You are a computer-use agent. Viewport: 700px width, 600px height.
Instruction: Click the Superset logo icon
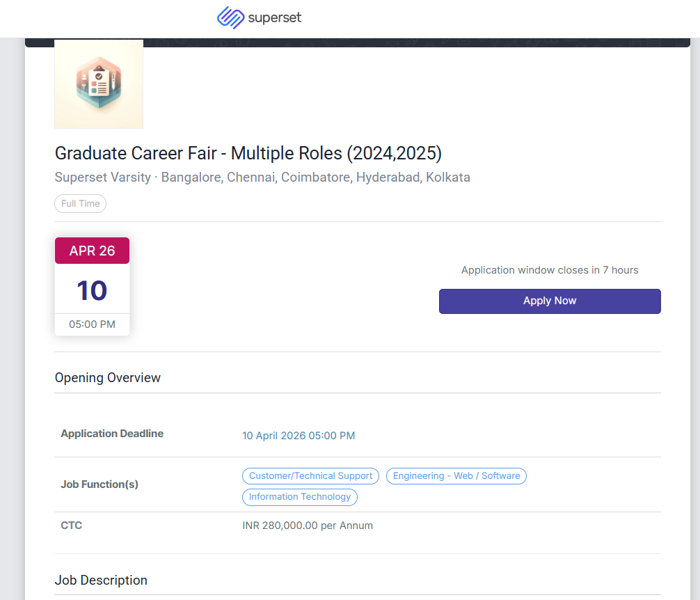(230, 17)
